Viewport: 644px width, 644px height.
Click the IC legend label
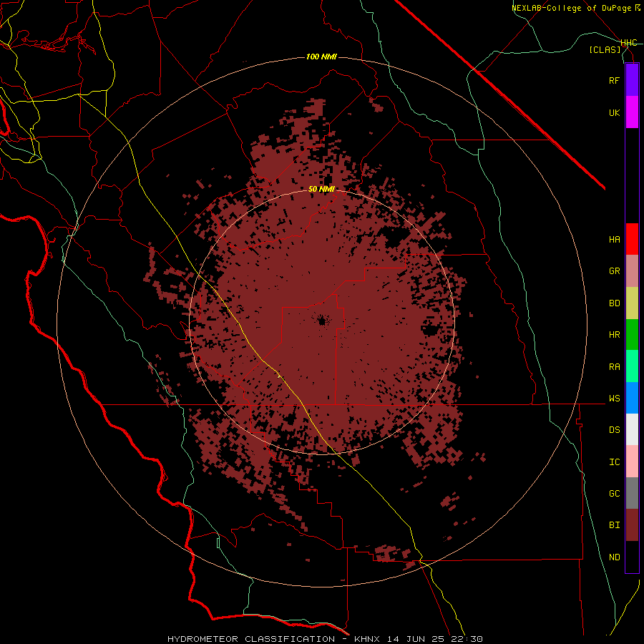click(614, 462)
